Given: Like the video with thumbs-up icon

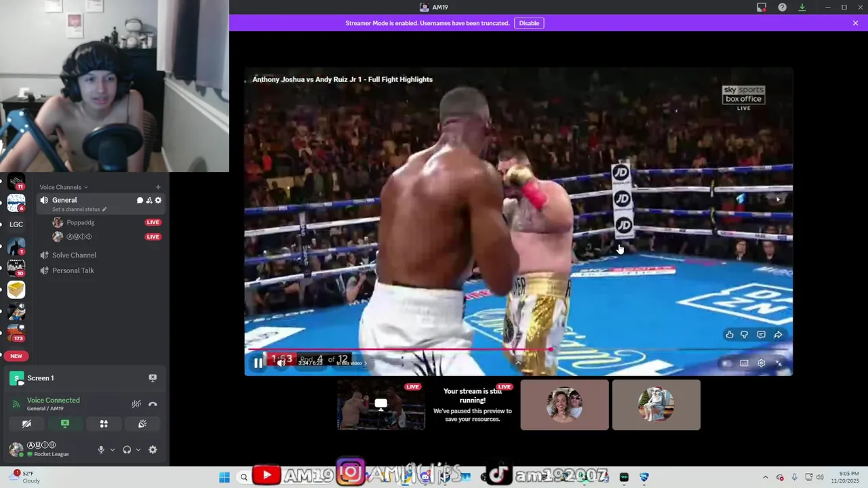Looking at the screenshot, I should click(x=730, y=334).
